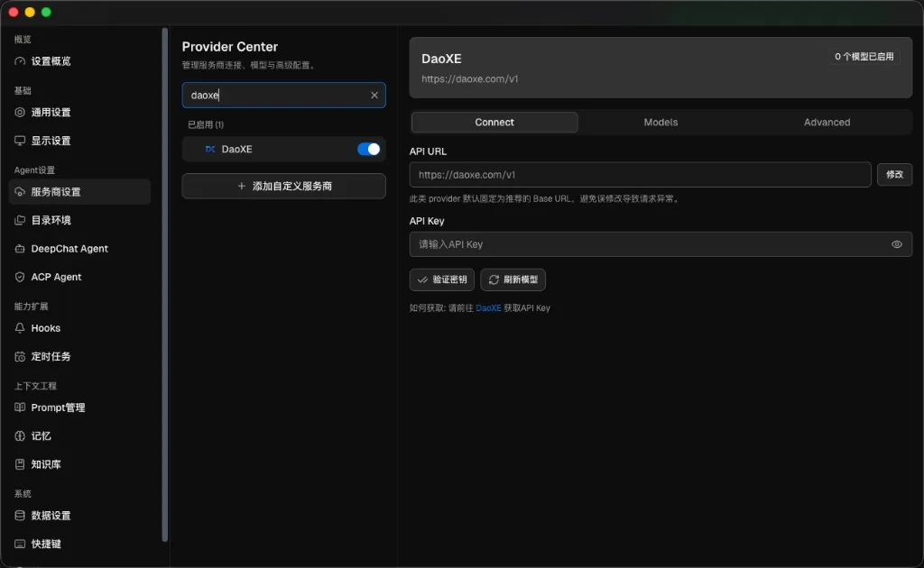Focus the API URL field
This screenshot has height=568, width=924.
[640, 175]
